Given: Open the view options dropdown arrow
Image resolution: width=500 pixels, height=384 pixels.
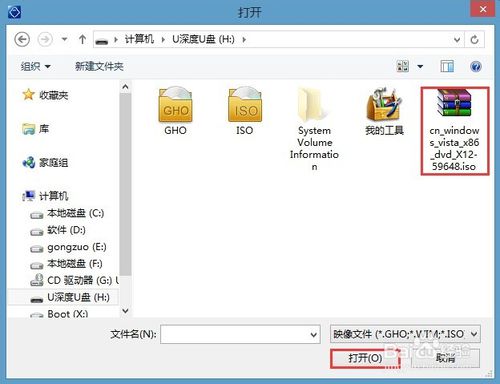Looking at the screenshot, I should (420, 66).
